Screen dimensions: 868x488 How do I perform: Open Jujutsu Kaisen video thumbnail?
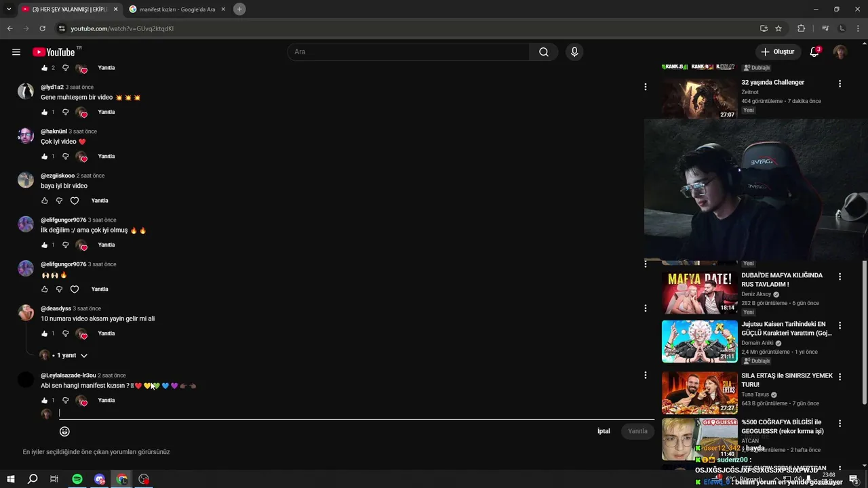click(699, 342)
